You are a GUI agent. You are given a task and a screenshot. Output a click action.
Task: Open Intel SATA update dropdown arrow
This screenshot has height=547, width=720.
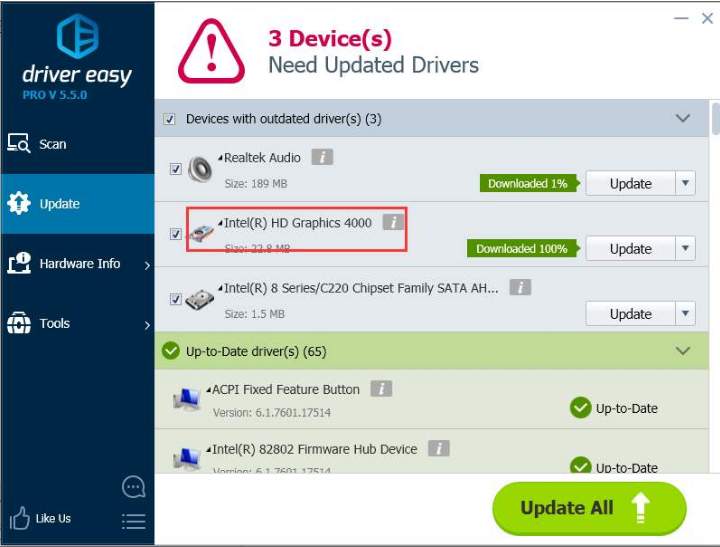pos(686,313)
